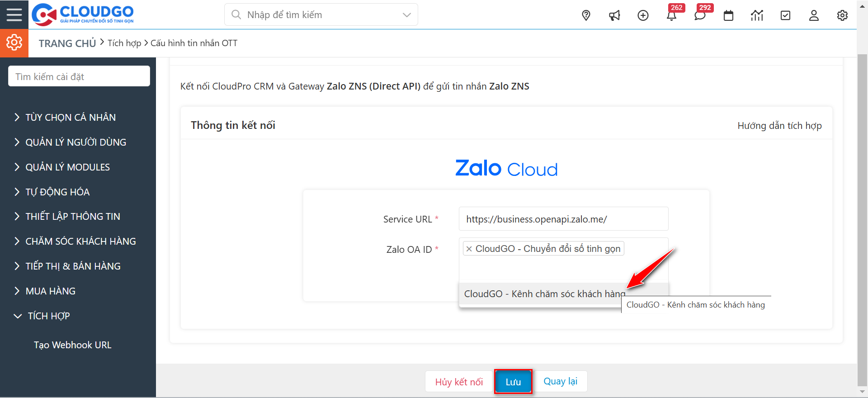Click the quick create plus icon
The height and width of the screenshot is (398, 868).
click(x=643, y=15)
